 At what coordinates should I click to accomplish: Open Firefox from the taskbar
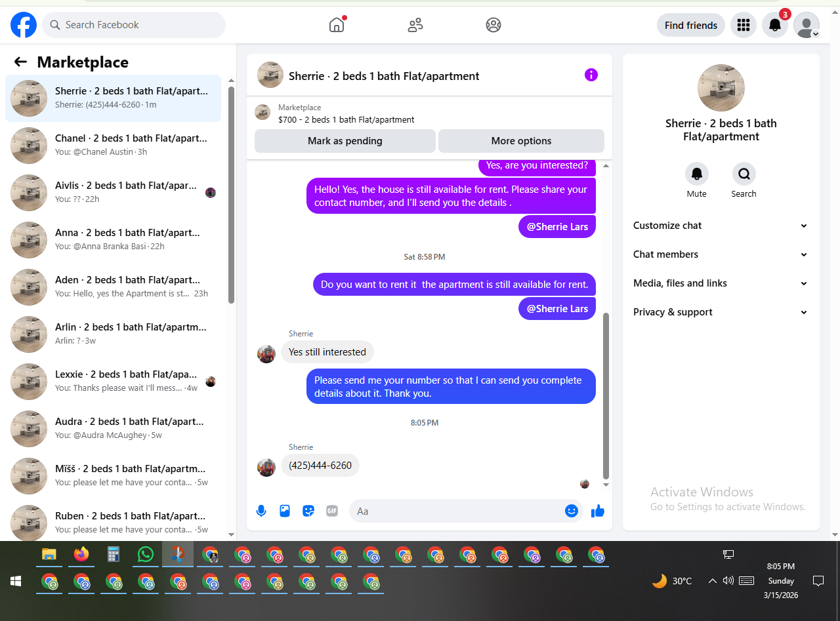point(81,555)
